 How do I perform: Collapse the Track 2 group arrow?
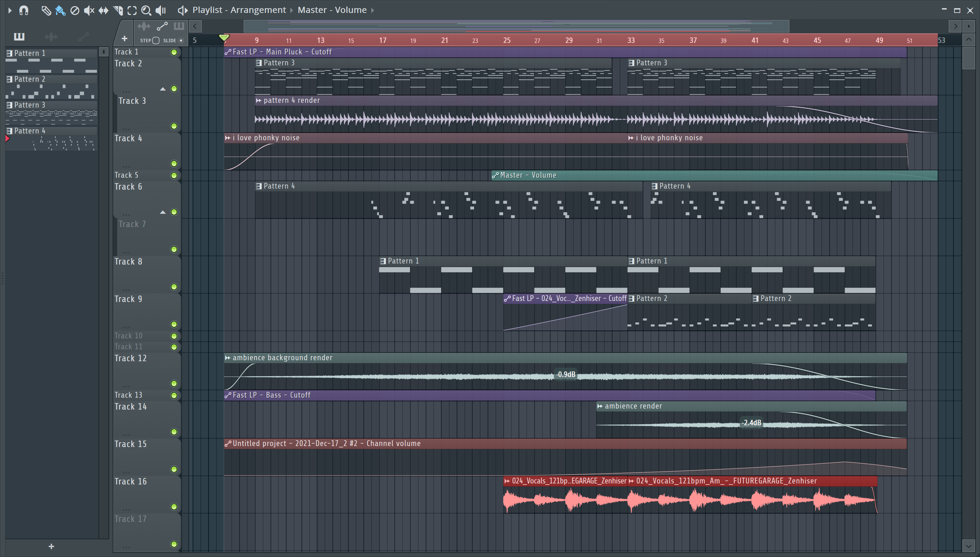click(x=163, y=89)
